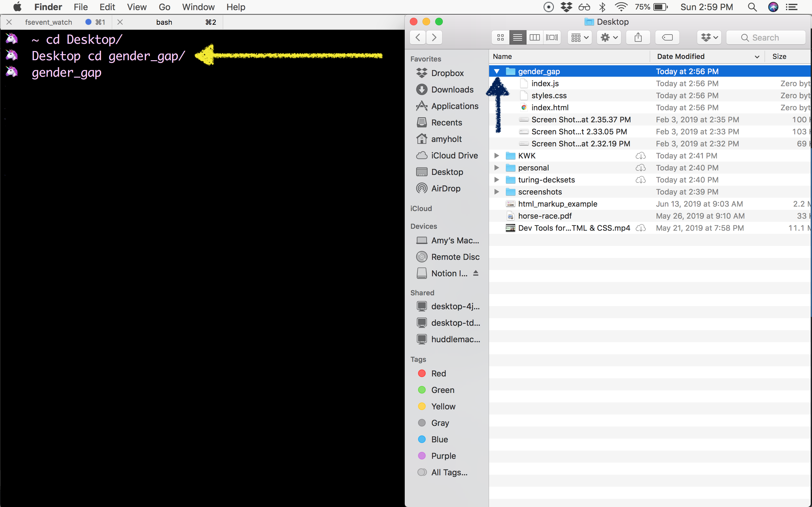The height and width of the screenshot is (507, 812).
Task: Click the list view icon in Finder toolbar
Action: pos(517,37)
